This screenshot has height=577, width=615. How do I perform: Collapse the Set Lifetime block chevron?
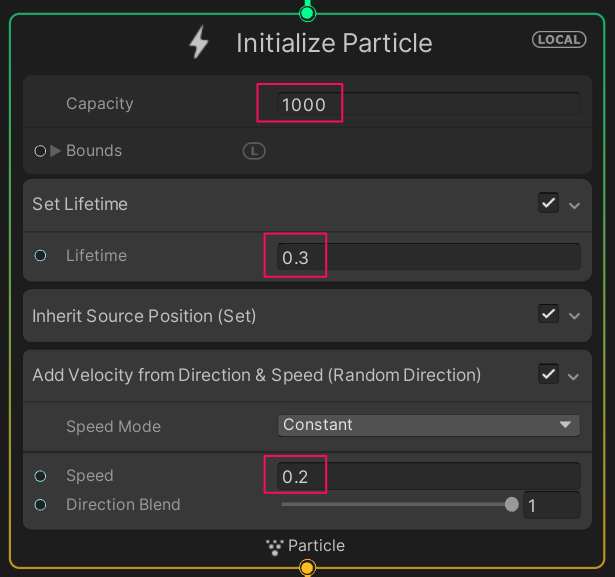(x=574, y=205)
